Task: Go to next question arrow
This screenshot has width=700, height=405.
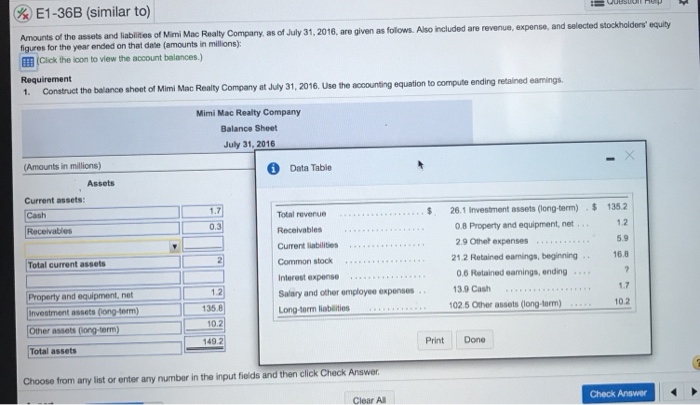Action: (x=693, y=392)
